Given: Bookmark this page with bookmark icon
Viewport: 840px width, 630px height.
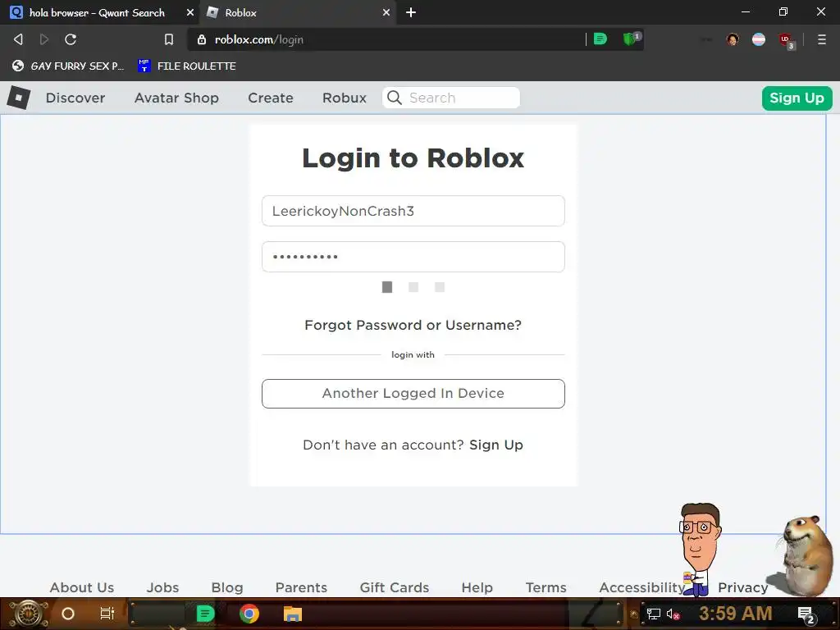Looking at the screenshot, I should pyautogui.click(x=169, y=39).
